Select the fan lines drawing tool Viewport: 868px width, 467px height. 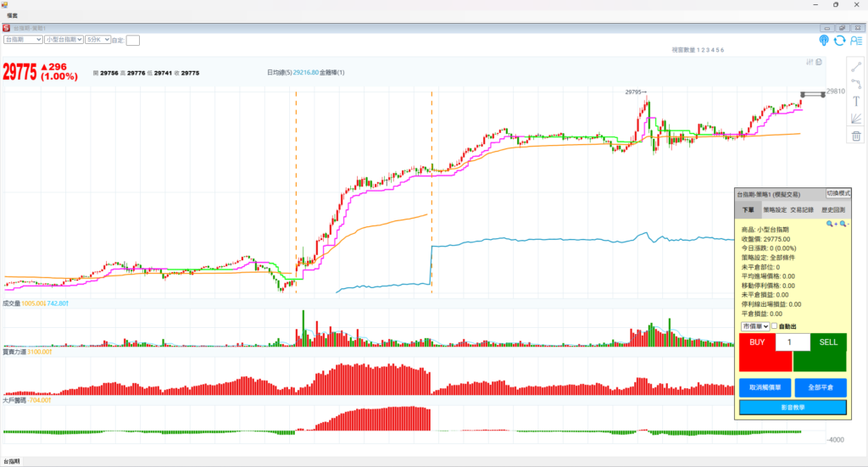pos(856,119)
